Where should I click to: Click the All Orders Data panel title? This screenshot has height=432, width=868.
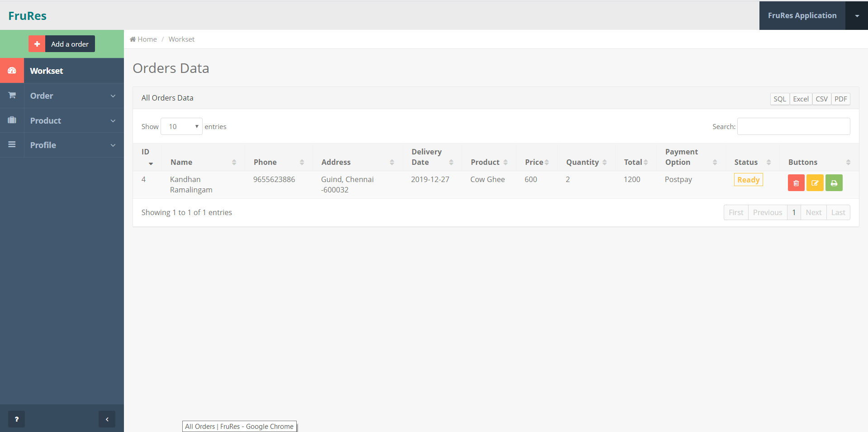(x=167, y=98)
